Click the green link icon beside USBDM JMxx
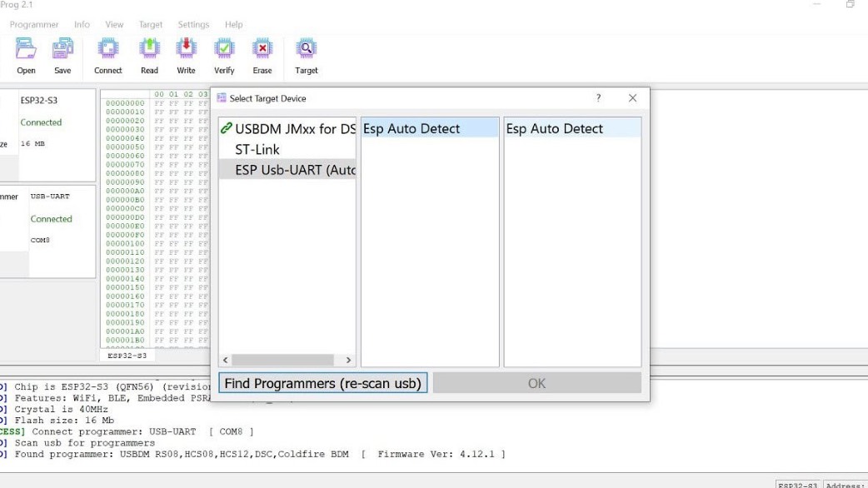The image size is (868, 488). [x=226, y=128]
